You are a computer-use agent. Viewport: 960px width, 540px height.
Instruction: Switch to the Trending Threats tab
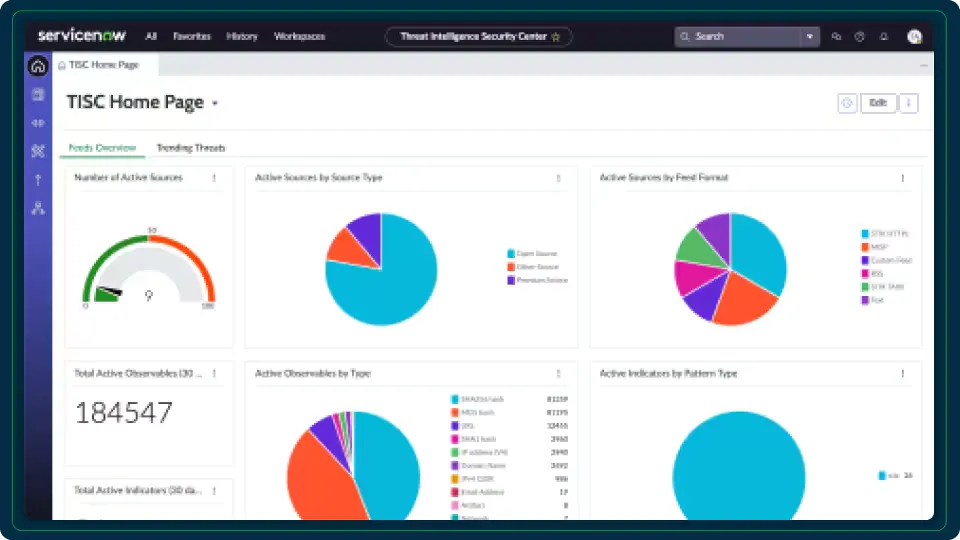(191, 148)
